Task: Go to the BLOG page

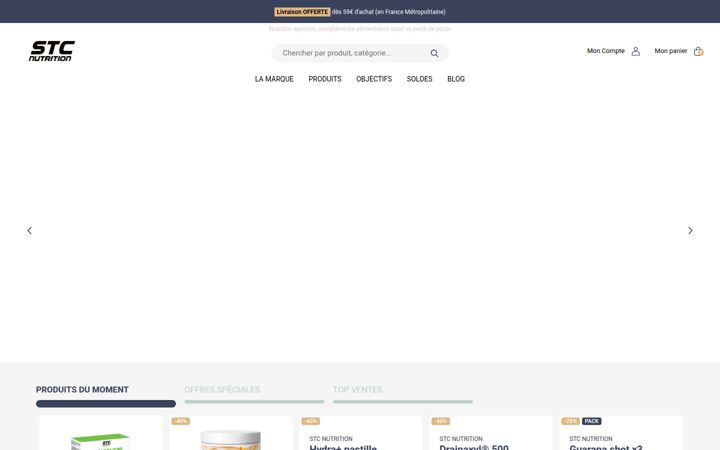Action: [x=456, y=79]
